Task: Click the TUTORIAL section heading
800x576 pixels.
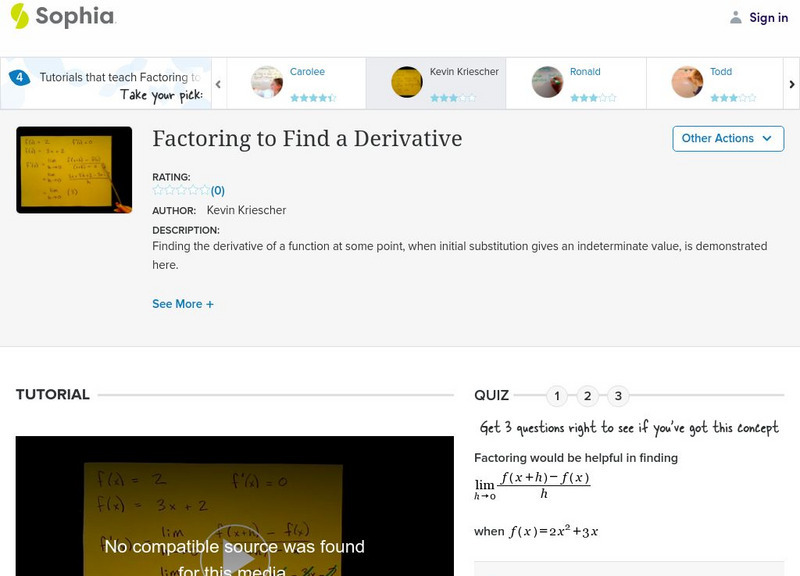Action: tap(53, 394)
